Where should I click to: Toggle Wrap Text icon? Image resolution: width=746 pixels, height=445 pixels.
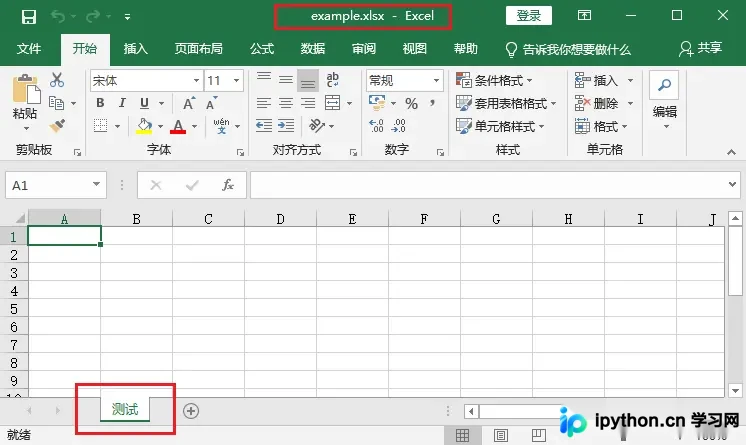[x=333, y=79]
